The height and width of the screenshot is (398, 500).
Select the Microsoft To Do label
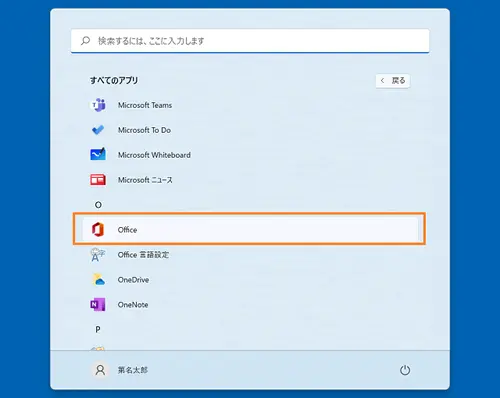tap(144, 130)
